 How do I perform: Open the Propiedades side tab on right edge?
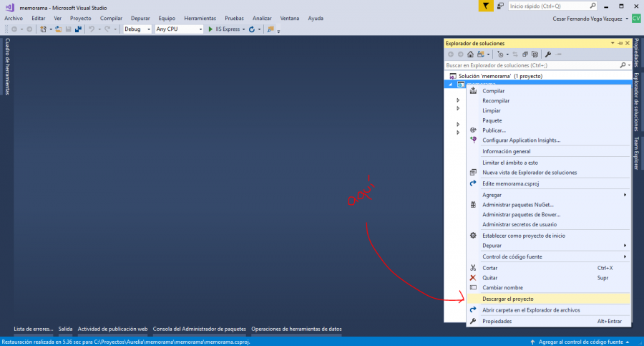click(636, 53)
